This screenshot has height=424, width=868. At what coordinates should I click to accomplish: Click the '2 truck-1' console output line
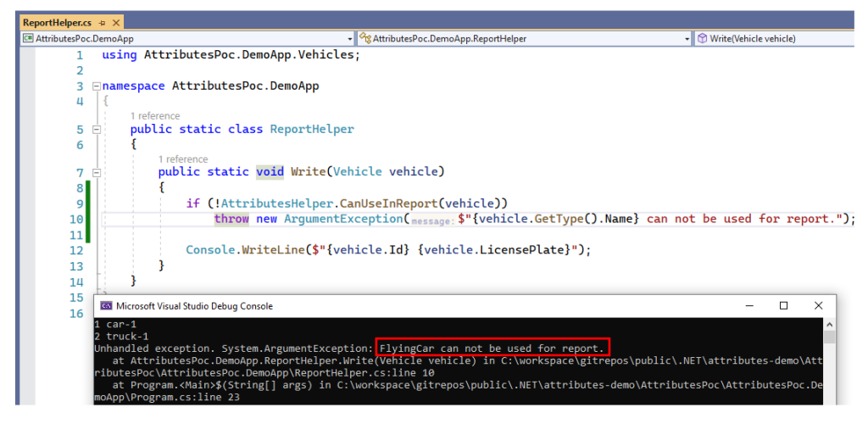[120, 337]
